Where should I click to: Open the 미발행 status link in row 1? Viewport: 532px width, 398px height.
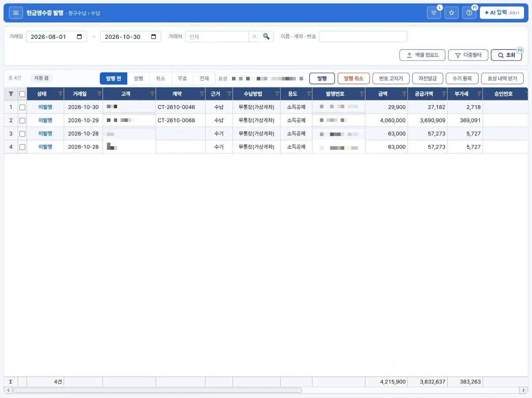click(x=45, y=107)
